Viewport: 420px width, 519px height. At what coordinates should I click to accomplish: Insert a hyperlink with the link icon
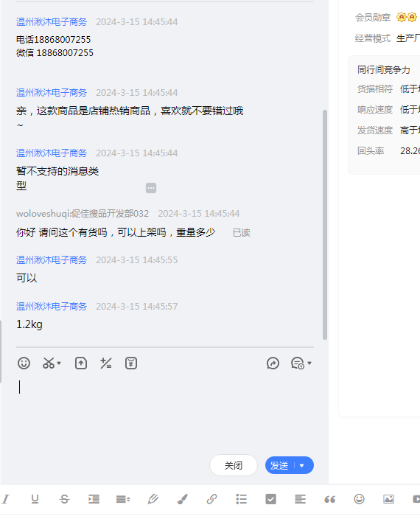[x=211, y=499]
